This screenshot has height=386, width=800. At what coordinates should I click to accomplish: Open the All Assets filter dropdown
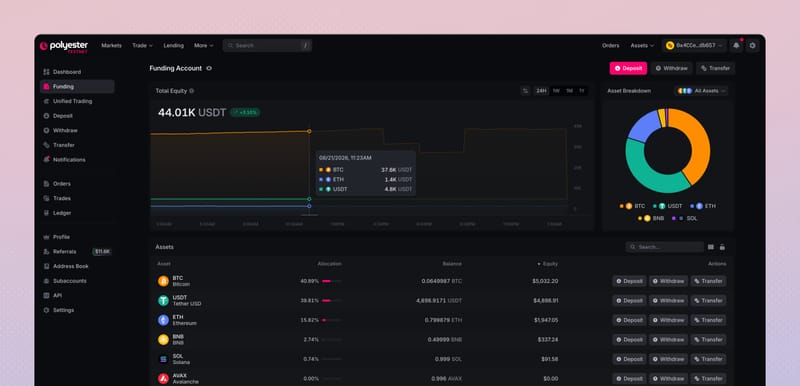point(701,91)
